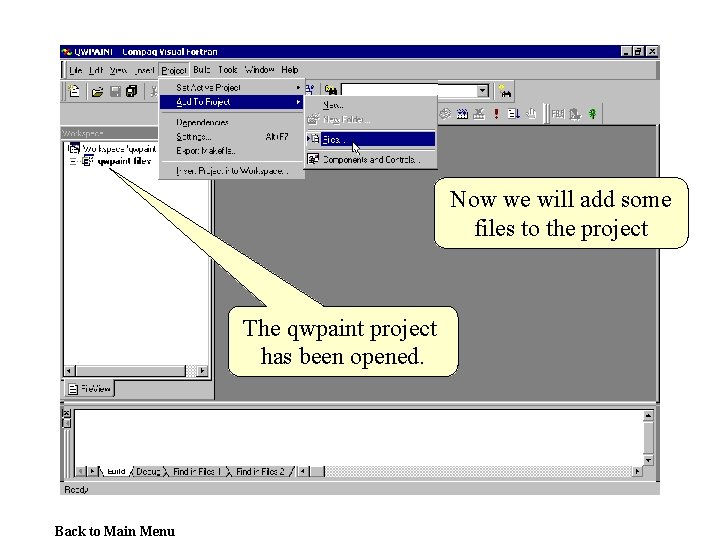Viewport: 720px width, 540px height.
Task: Click the search text combo field
Action: pos(409,90)
